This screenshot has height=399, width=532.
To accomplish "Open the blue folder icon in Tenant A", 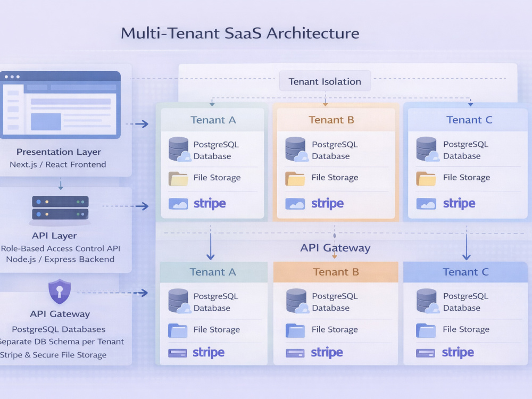I will 178,330.
